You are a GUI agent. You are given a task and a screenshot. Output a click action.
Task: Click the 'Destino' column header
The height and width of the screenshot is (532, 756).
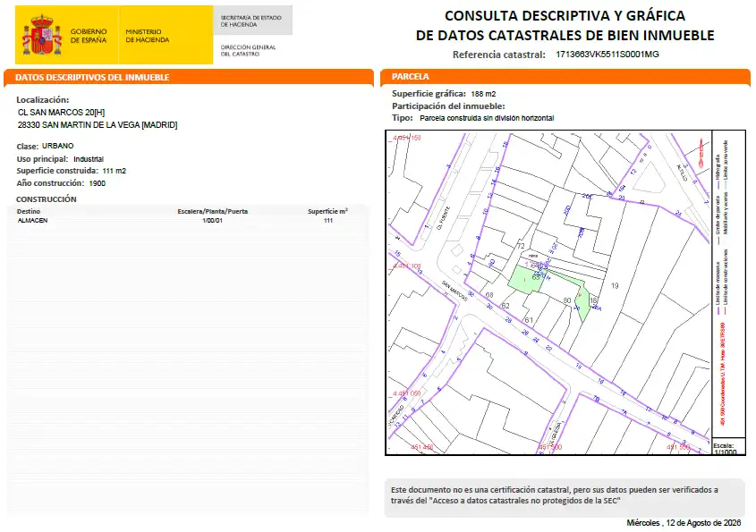point(29,211)
